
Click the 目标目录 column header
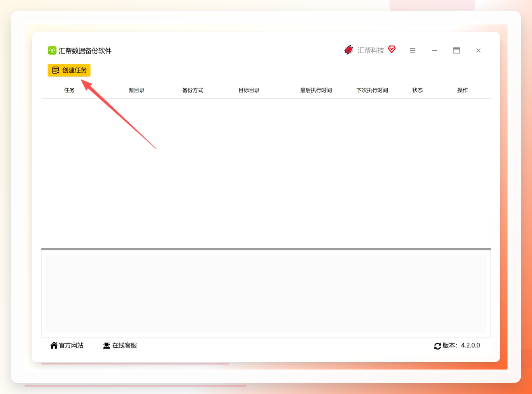pos(249,90)
